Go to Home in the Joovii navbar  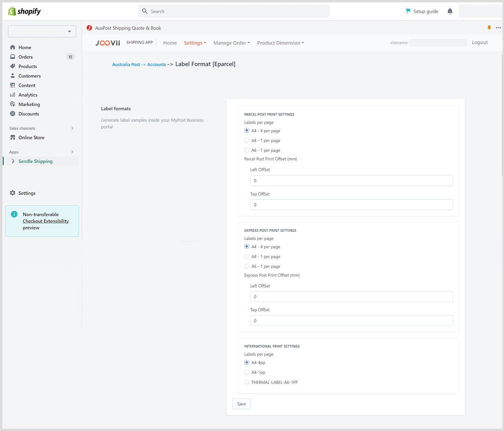point(170,43)
